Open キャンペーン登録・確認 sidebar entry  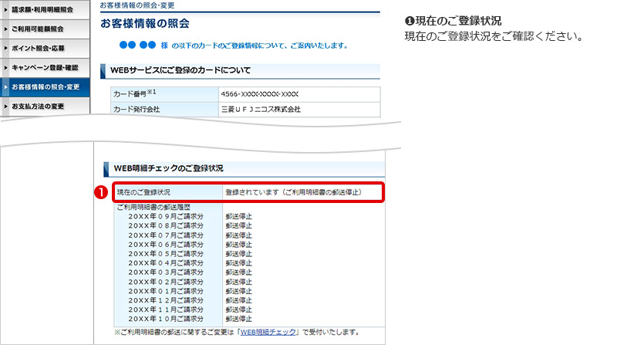pos(45,67)
